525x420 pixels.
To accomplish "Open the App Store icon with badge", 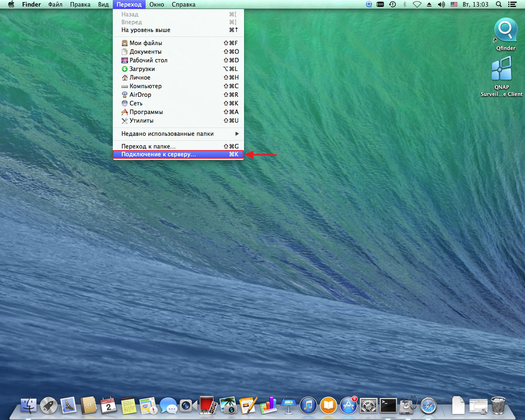I will pos(349,406).
